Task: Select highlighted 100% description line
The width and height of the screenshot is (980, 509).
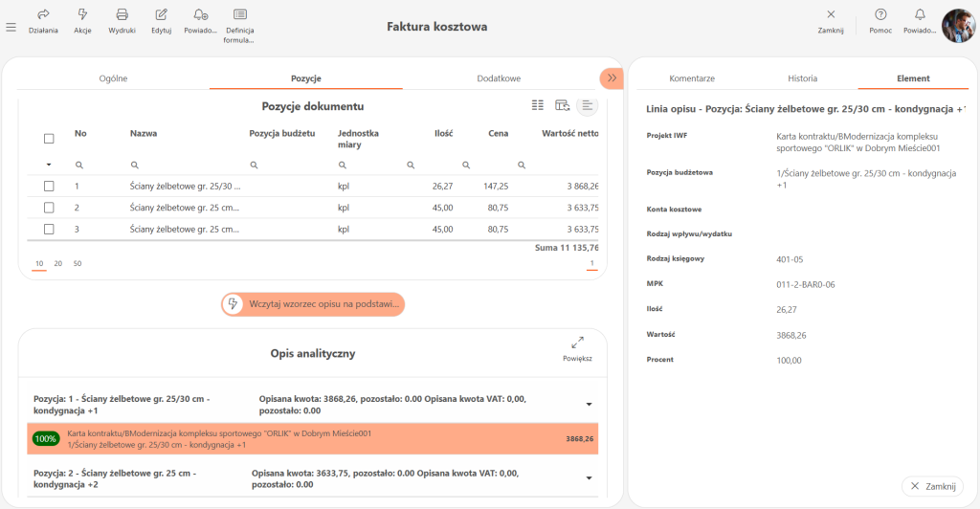Action: (x=313, y=439)
